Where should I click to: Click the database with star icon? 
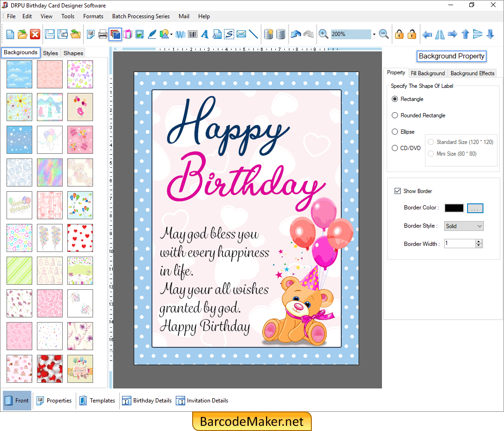click(x=268, y=34)
